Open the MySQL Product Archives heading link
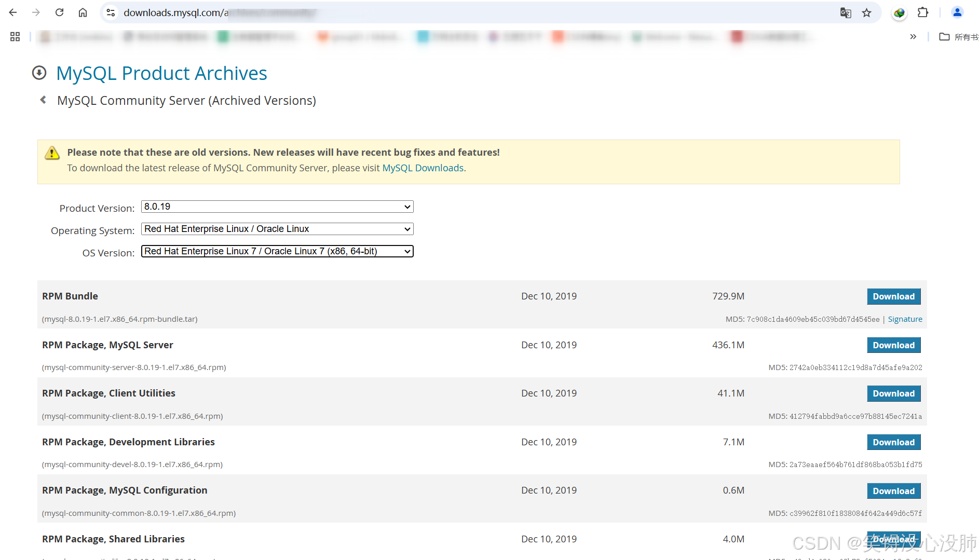 [161, 73]
